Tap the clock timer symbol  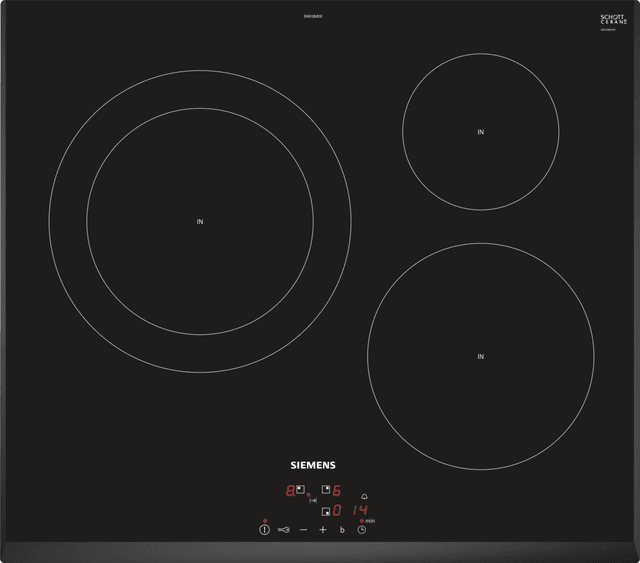pyautogui.click(x=362, y=530)
